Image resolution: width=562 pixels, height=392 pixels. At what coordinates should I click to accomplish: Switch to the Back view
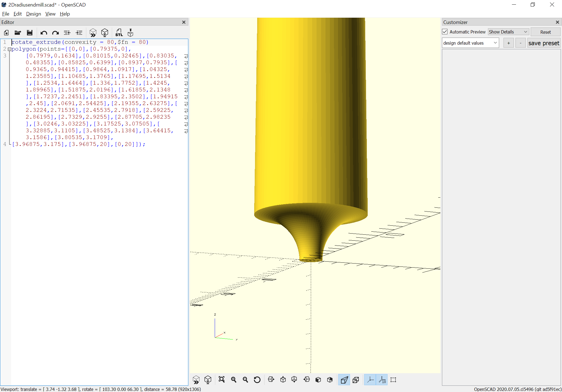330,380
